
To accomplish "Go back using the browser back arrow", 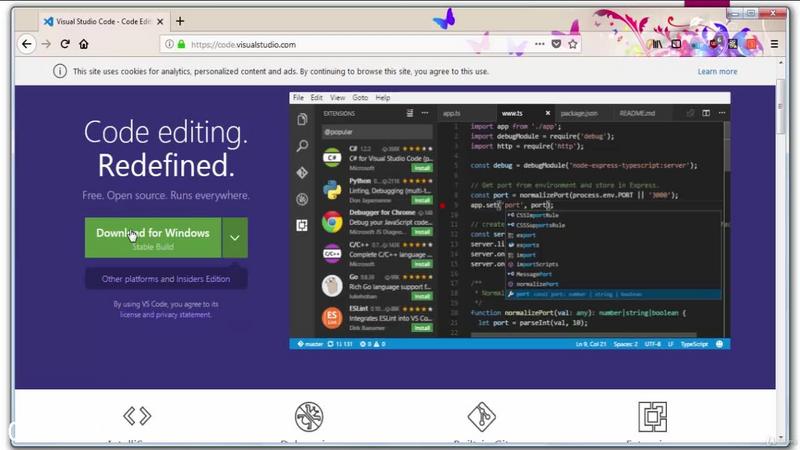I will point(27,44).
